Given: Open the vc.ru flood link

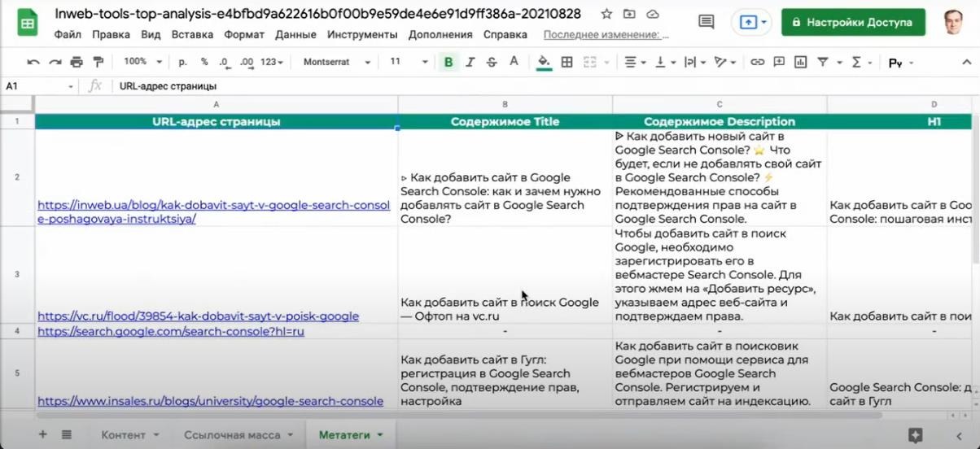Looking at the screenshot, I should tap(198, 316).
